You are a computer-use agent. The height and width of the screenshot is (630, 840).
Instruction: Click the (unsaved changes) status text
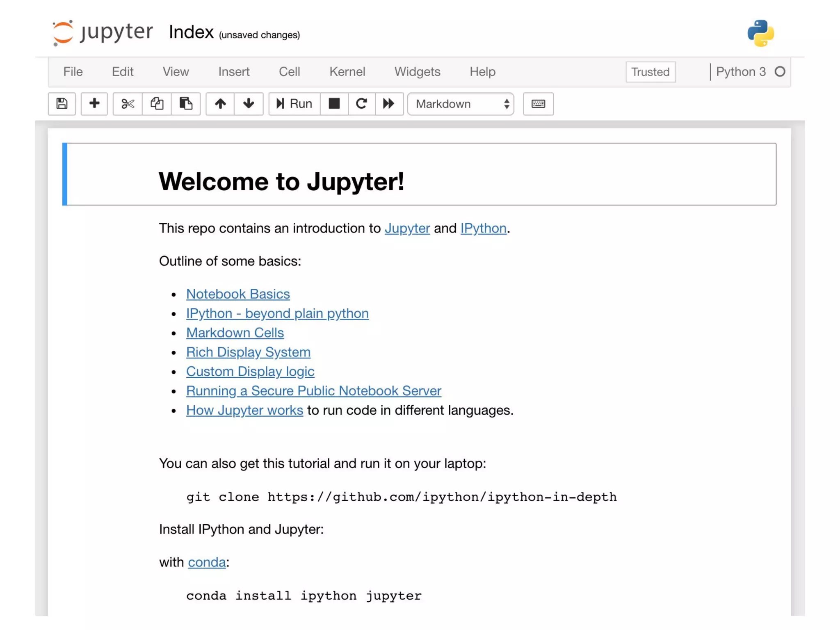click(x=259, y=35)
